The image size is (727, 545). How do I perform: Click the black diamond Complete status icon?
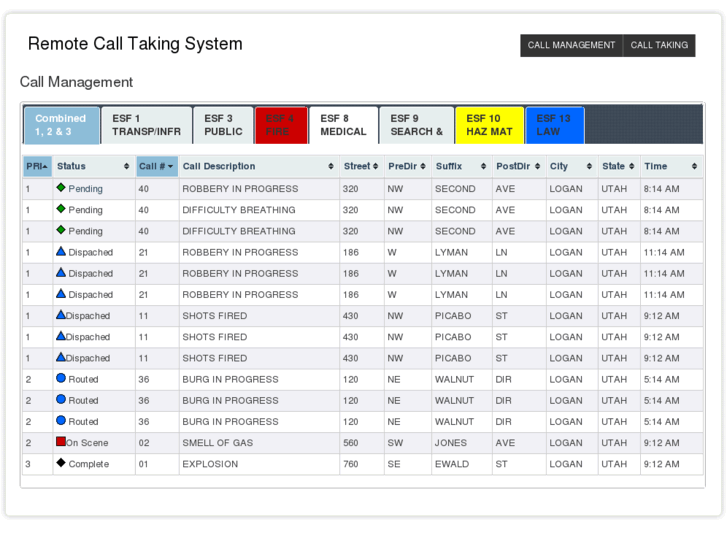click(x=61, y=463)
